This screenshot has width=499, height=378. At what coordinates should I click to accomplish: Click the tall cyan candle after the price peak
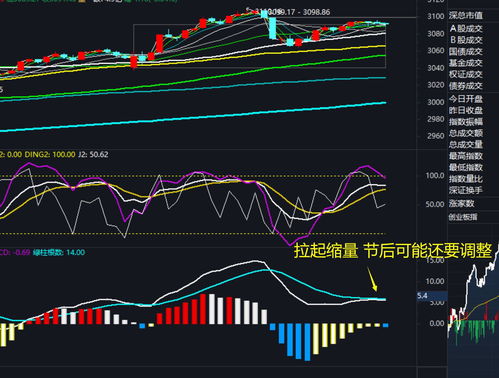pos(273,28)
